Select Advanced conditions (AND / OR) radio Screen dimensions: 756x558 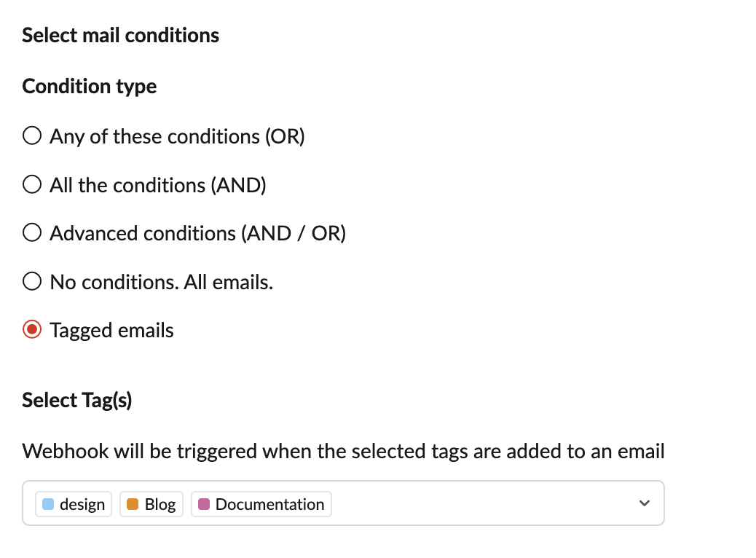[x=32, y=232]
